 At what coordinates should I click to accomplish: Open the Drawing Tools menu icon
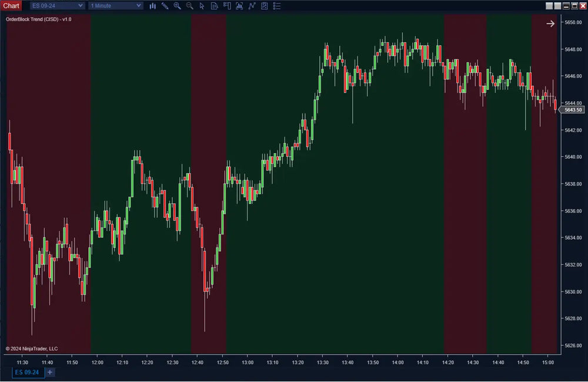(165, 6)
